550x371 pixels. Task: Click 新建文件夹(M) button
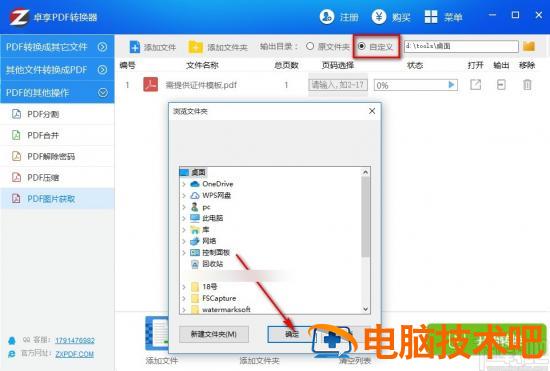[214, 334]
